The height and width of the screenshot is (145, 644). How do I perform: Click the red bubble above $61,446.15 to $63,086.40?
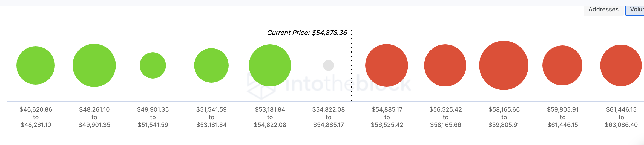[621, 65]
